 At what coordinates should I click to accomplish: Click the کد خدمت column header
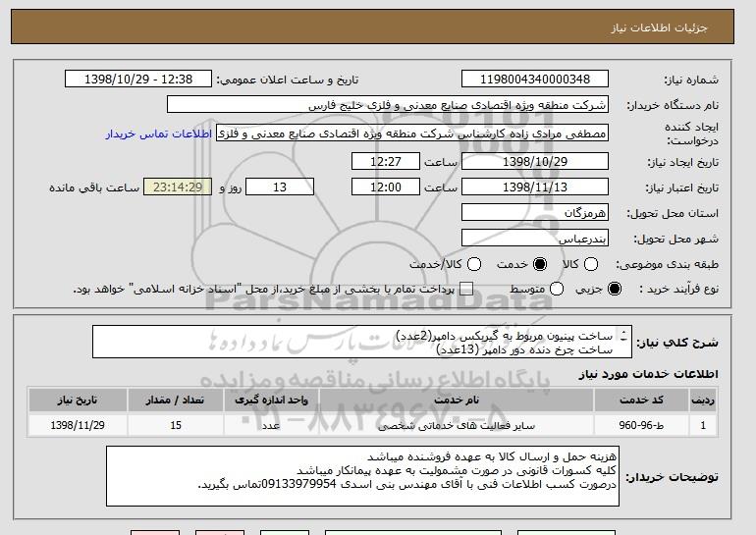[x=641, y=401]
